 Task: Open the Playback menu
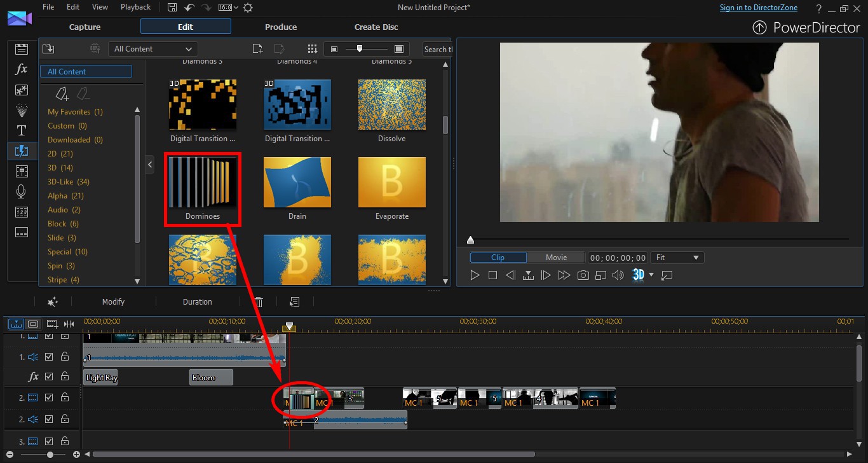tap(135, 7)
